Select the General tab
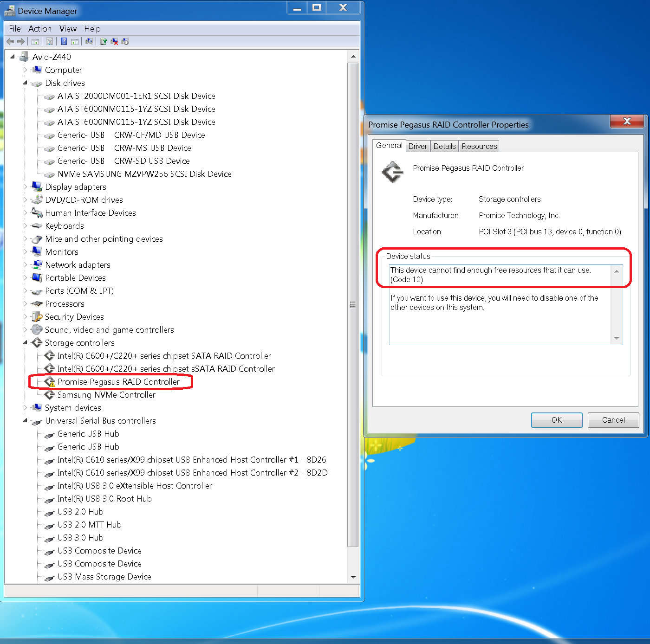The height and width of the screenshot is (644, 650). [x=389, y=145]
